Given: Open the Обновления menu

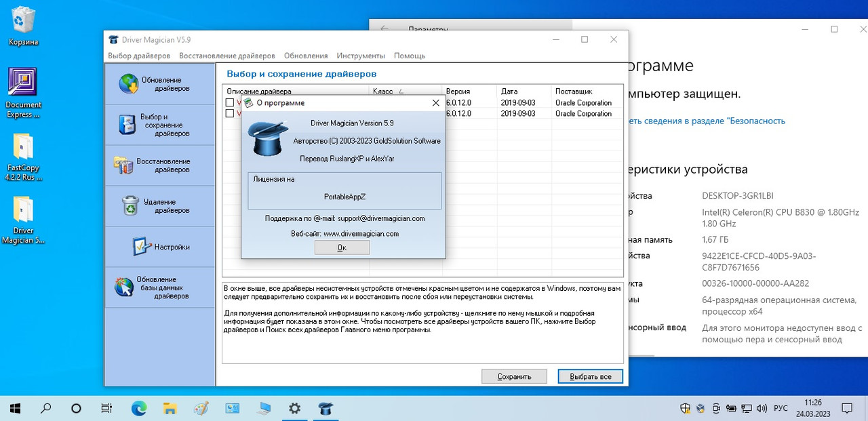Looking at the screenshot, I should 306,56.
